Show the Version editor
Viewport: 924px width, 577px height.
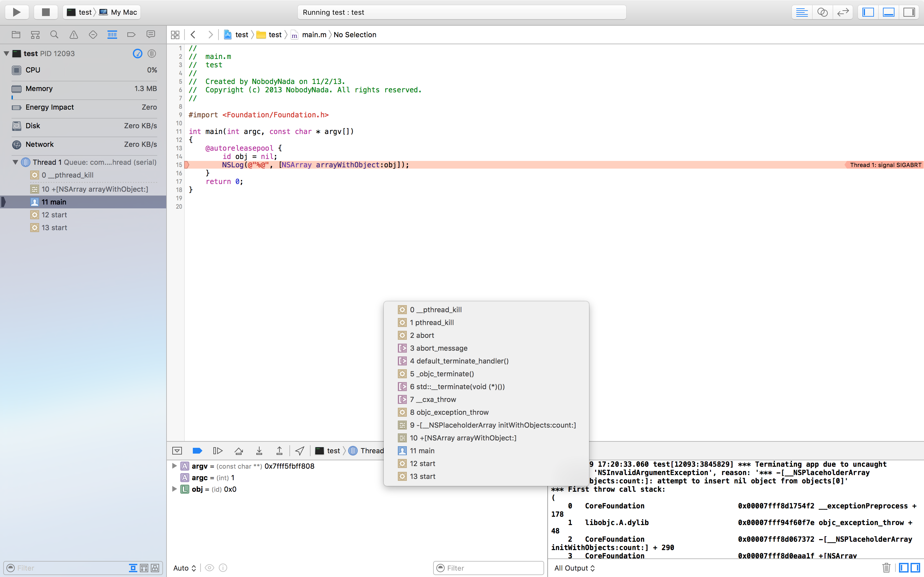[x=843, y=12]
